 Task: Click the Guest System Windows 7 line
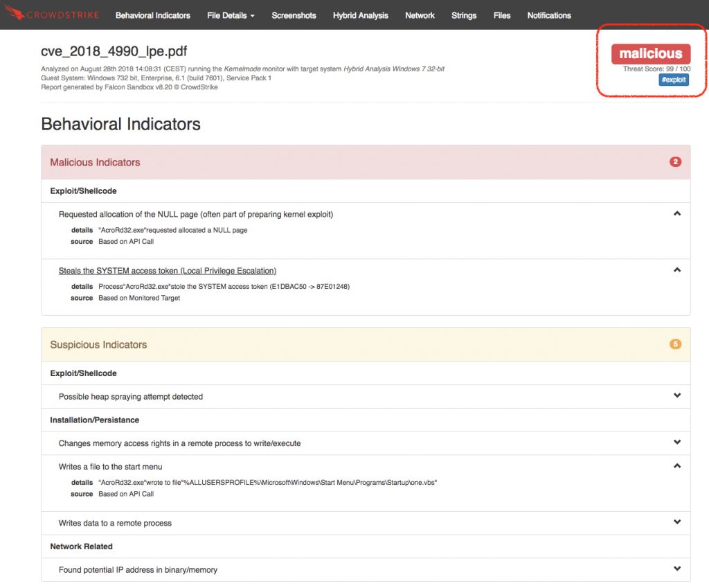point(156,78)
